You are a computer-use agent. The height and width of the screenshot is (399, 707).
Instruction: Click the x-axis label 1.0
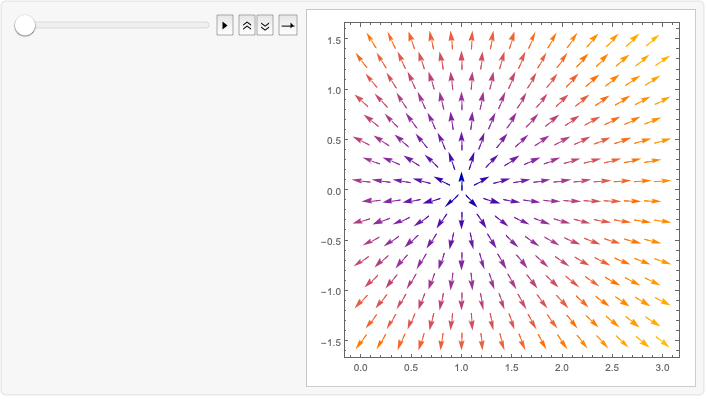[x=461, y=368]
